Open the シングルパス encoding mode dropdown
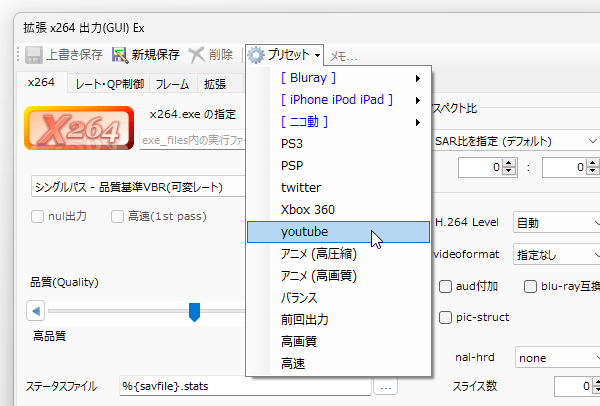 tap(138, 187)
